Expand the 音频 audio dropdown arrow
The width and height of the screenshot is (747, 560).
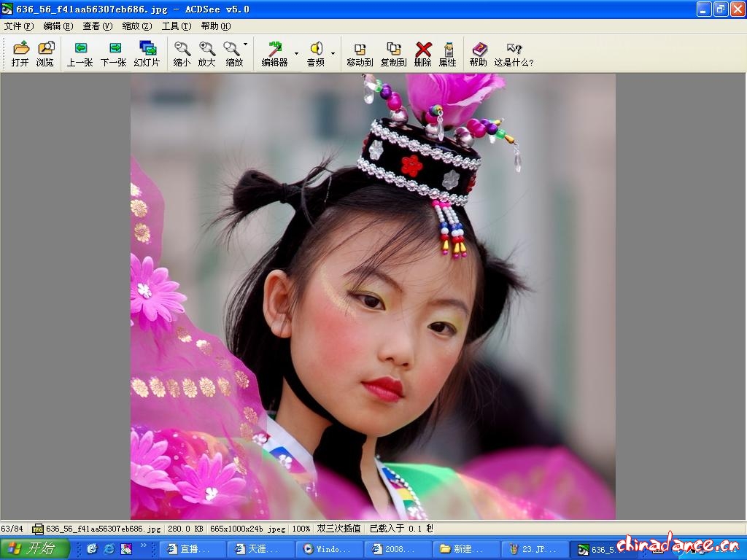click(x=333, y=54)
